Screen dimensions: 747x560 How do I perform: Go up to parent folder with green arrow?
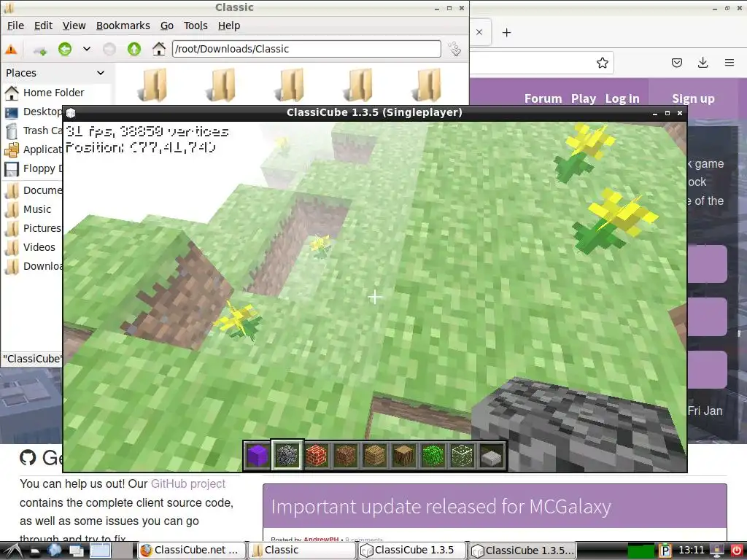[134, 49]
